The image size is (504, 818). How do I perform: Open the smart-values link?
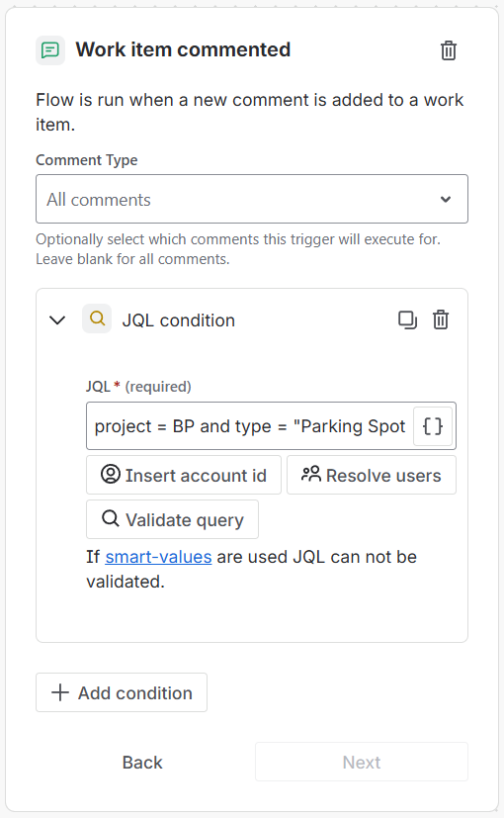(158, 557)
